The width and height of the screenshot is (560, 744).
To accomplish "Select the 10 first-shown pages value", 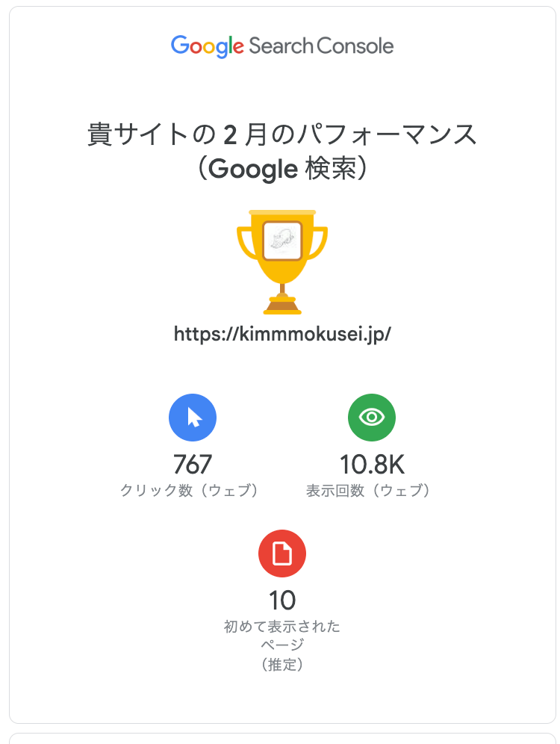I will click(x=282, y=600).
